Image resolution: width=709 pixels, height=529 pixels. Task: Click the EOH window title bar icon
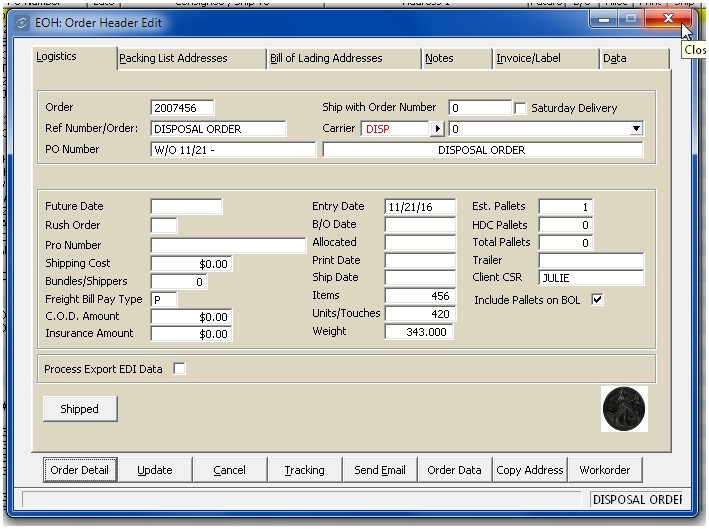[x=22, y=23]
